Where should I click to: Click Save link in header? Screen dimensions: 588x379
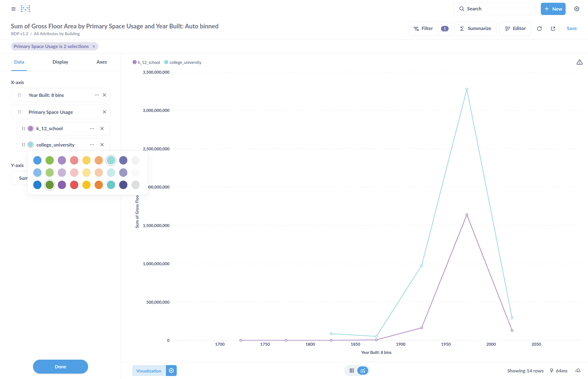572,28
